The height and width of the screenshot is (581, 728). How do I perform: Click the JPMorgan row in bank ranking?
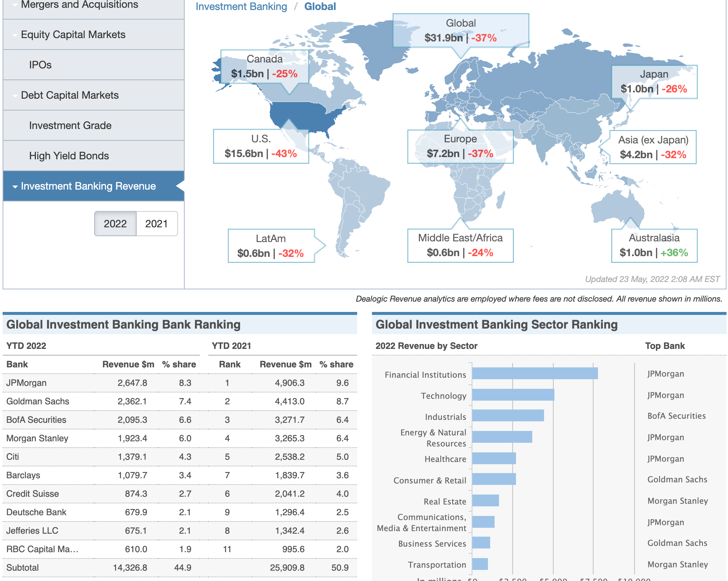click(x=27, y=383)
